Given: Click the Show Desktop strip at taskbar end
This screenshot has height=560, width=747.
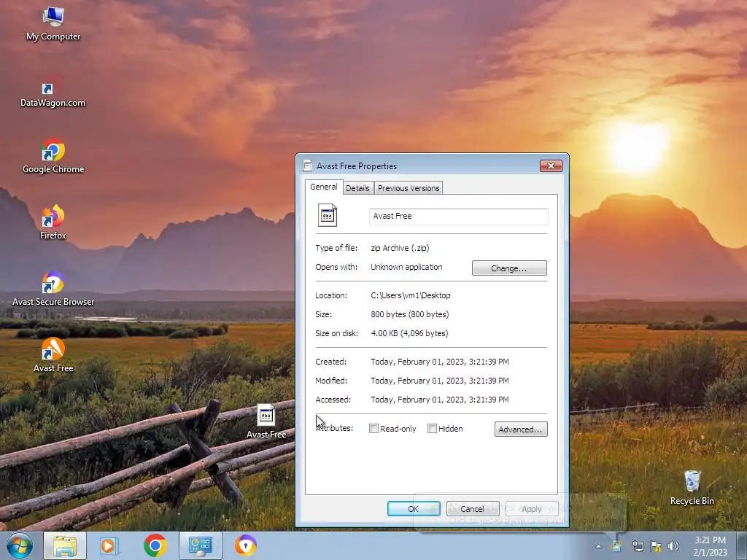Looking at the screenshot, I should click(x=742, y=546).
